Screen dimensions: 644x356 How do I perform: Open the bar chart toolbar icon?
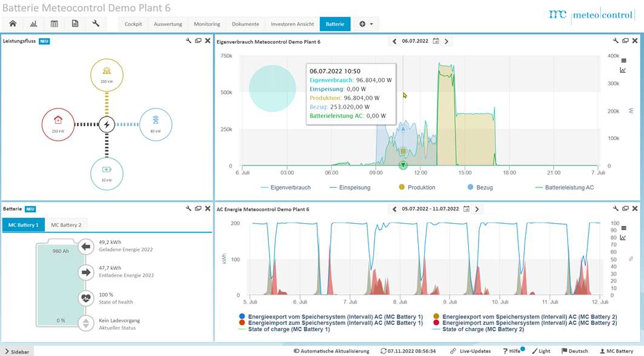(x=34, y=24)
